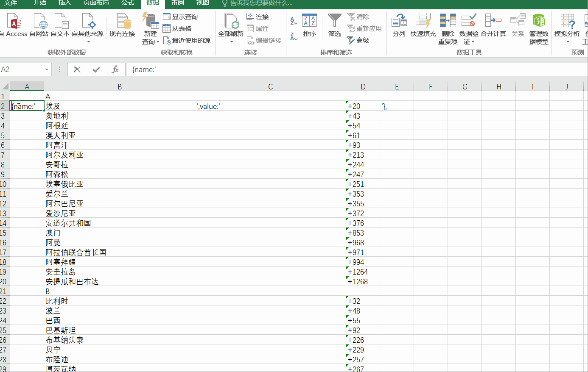Click cell with value +20
Image resolution: width=588 pixels, height=372 pixels.
point(363,106)
